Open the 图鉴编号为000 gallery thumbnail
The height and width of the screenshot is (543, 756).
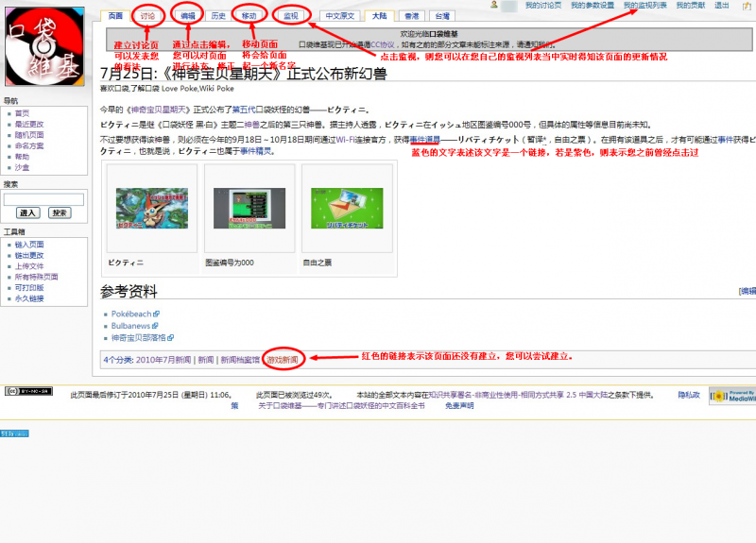tap(249, 208)
